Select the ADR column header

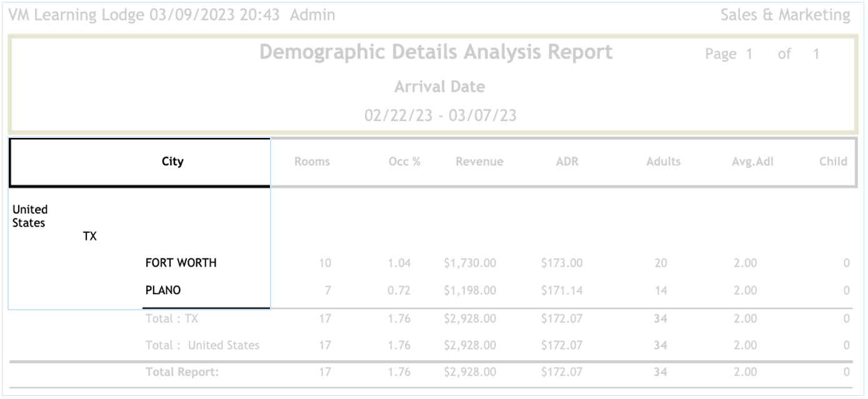pyautogui.click(x=567, y=162)
